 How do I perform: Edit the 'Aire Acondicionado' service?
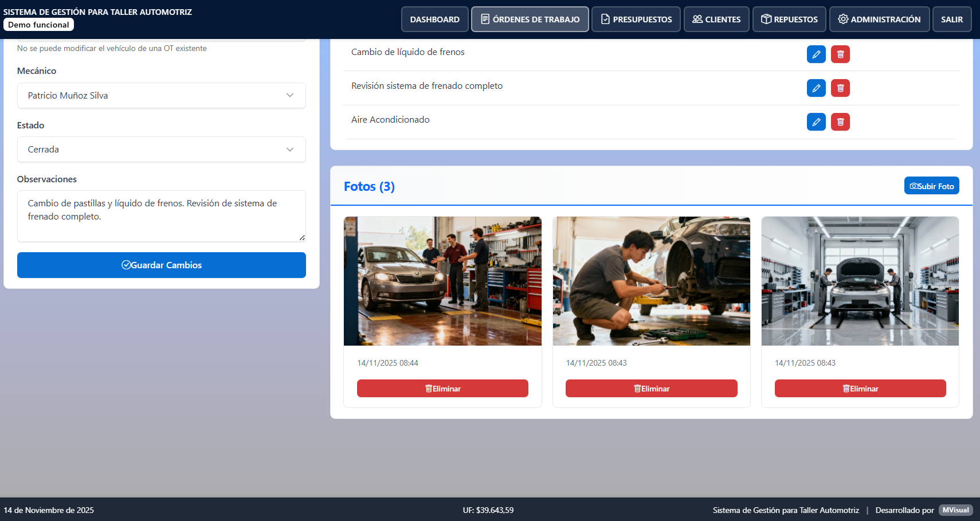point(816,122)
